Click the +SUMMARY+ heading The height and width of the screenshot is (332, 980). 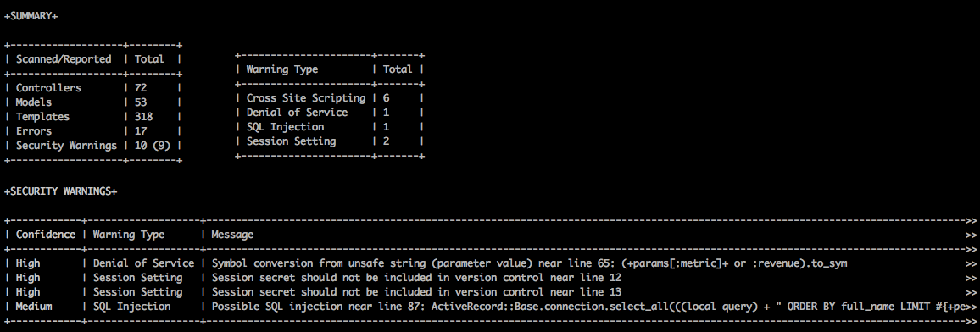click(31, 16)
